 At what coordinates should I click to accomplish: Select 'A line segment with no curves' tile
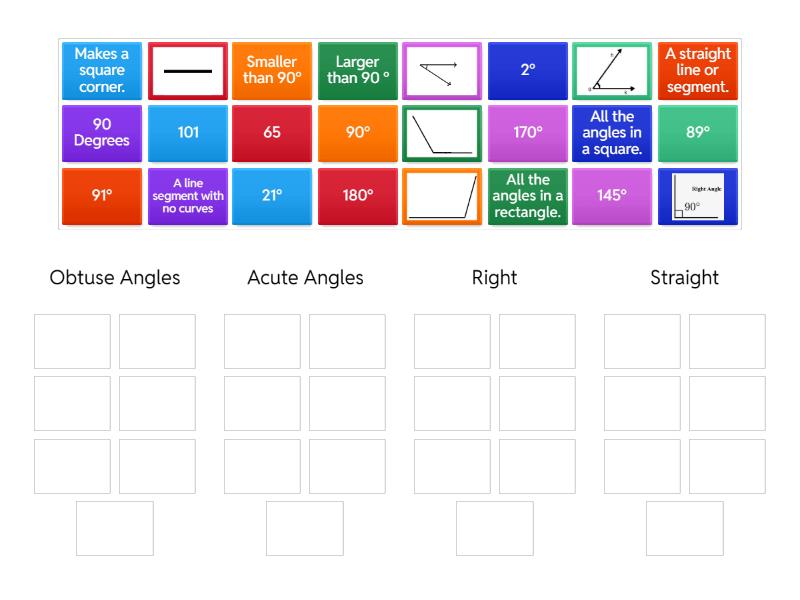(187, 196)
